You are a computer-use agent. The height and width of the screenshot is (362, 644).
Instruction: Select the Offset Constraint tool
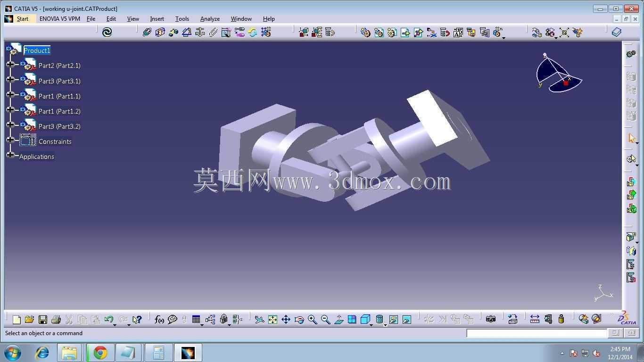[x=173, y=32]
